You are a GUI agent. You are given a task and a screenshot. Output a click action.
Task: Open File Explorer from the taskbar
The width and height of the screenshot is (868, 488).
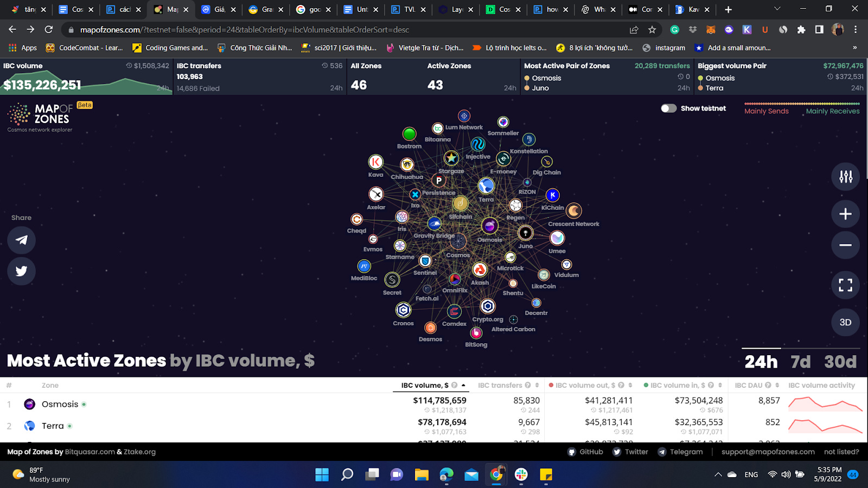(x=422, y=475)
